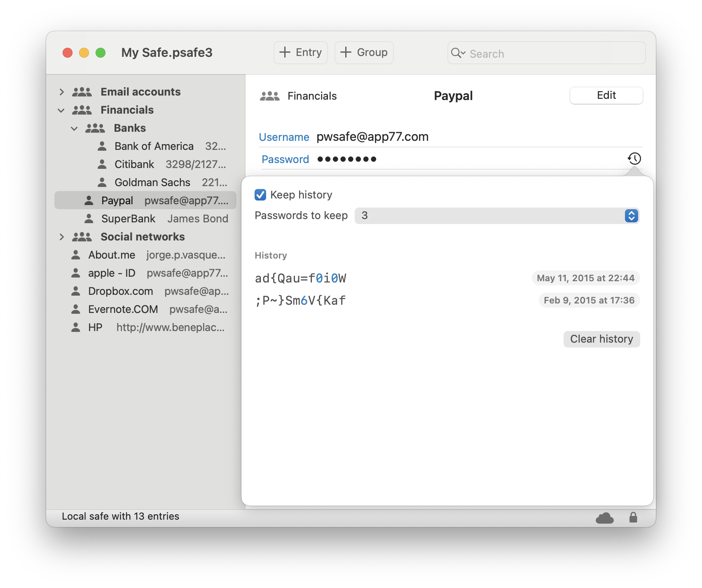Click the Paypal entry title
Viewport: 702px width, 588px height.
(x=453, y=96)
